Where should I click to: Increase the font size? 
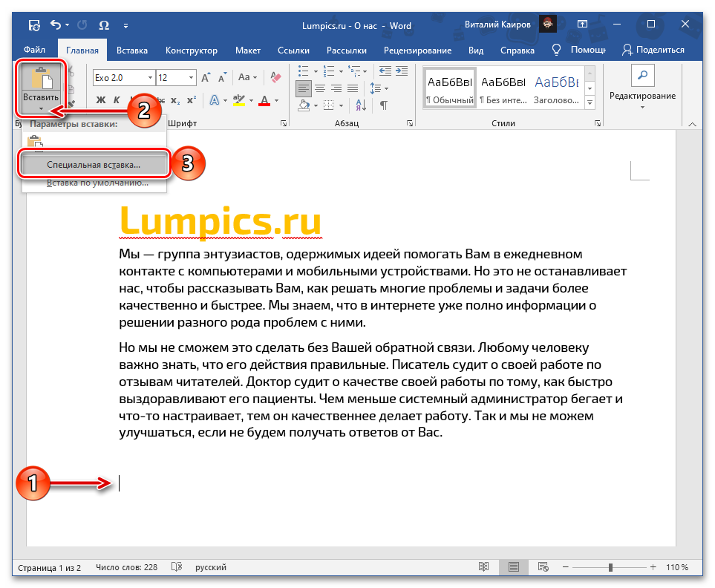[x=206, y=77]
